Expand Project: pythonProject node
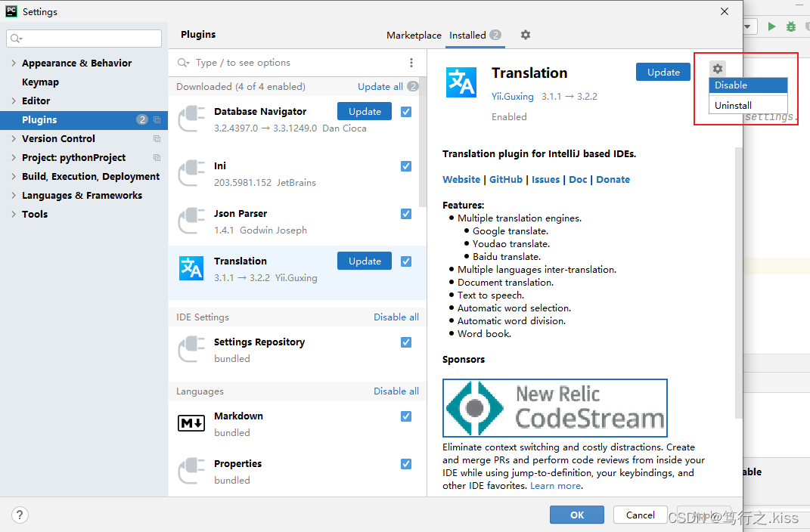Image resolution: width=810 pixels, height=532 pixels. point(14,157)
